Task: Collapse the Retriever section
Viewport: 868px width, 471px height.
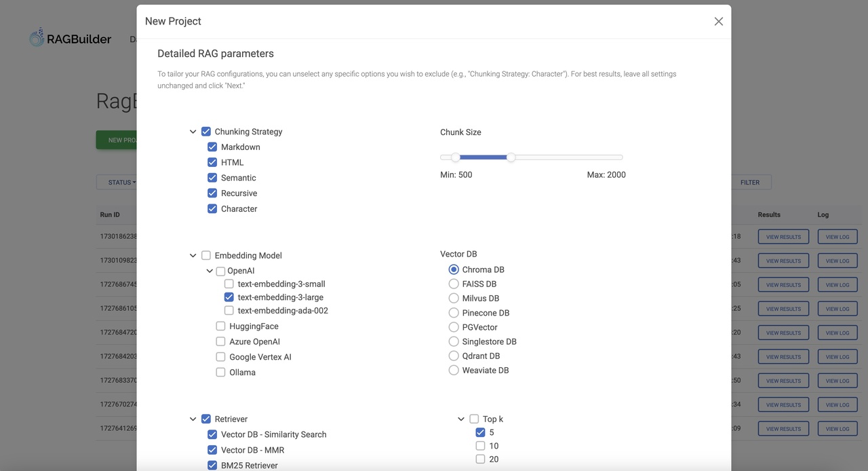Action: click(x=193, y=419)
